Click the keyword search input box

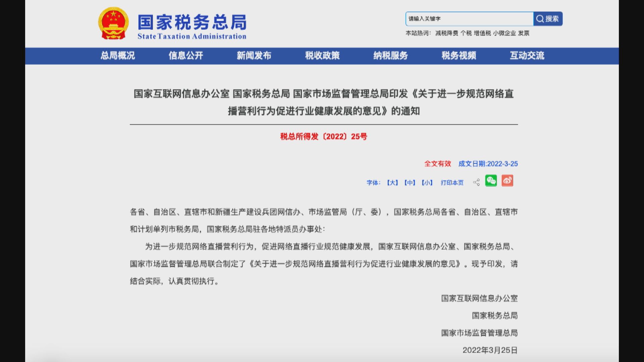(468, 19)
